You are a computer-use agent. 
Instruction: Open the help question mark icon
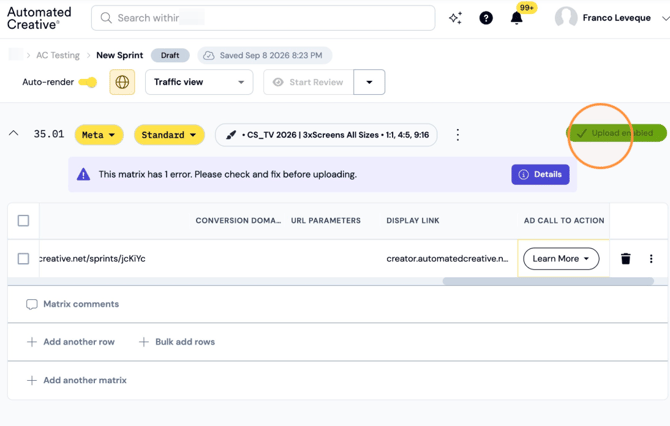(x=486, y=18)
